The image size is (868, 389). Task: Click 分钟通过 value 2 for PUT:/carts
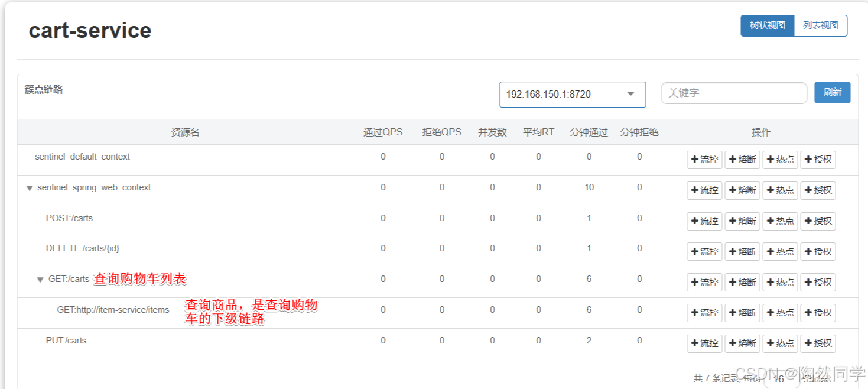pos(589,341)
